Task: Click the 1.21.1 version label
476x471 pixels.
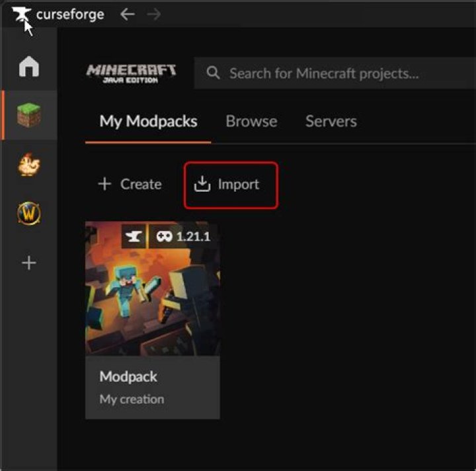Action: (x=193, y=237)
